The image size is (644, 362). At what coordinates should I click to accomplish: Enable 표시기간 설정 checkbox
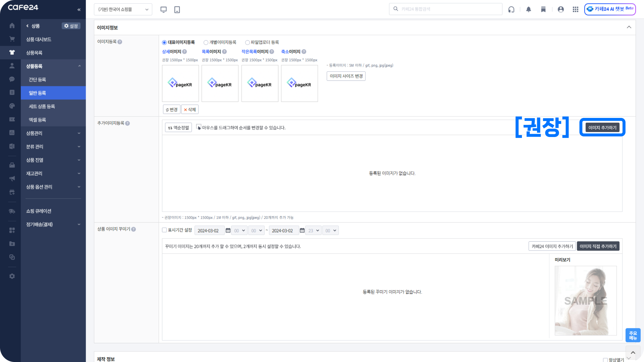164,230
